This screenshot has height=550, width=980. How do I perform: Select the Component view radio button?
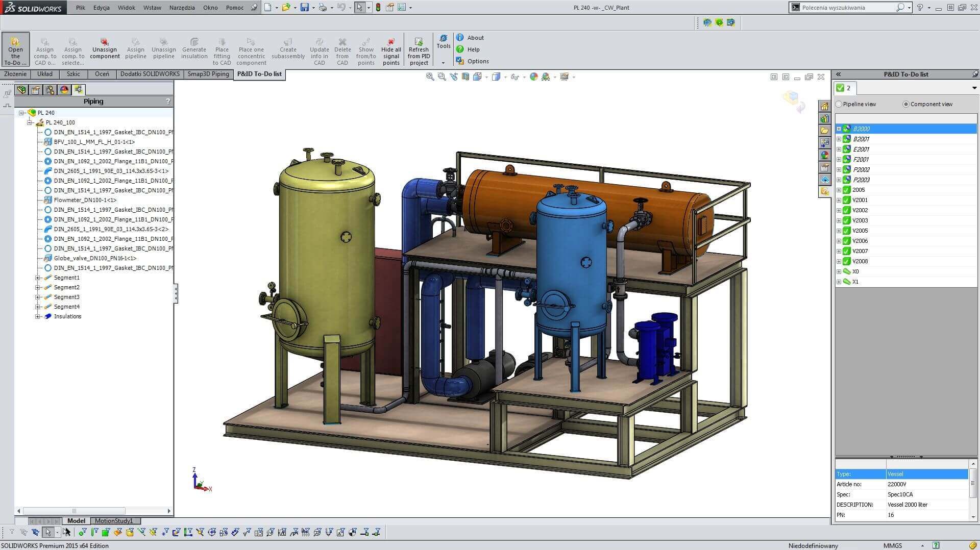tap(906, 104)
